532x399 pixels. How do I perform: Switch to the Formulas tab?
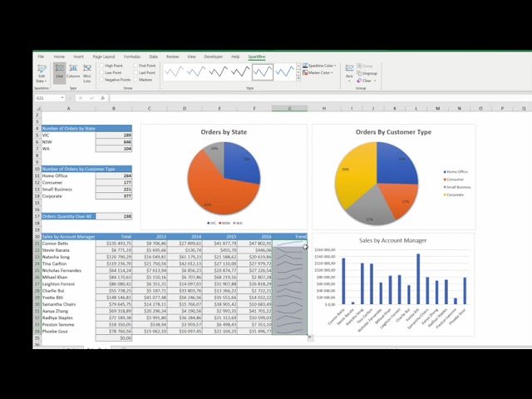[132, 57]
